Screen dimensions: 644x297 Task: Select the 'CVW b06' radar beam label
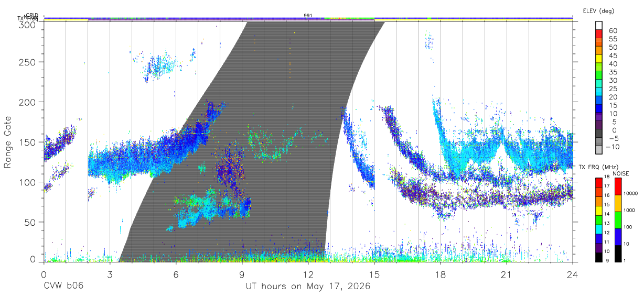coord(63,287)
